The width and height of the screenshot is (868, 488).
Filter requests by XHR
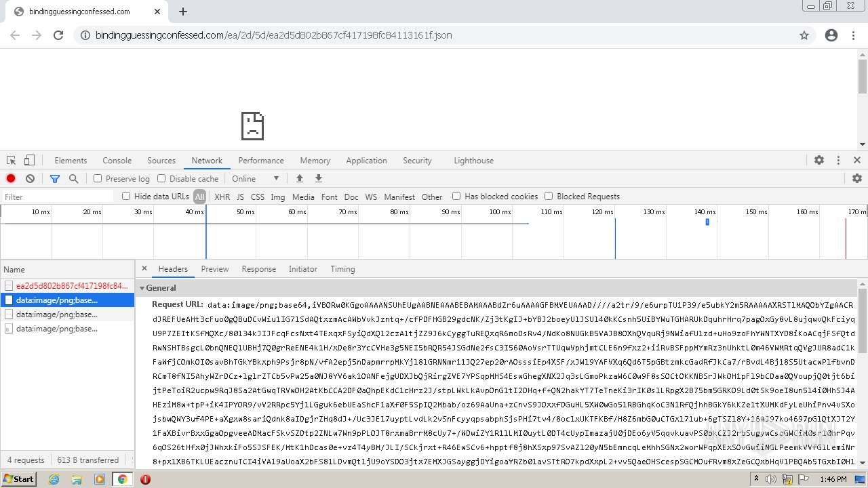point(222,197)
